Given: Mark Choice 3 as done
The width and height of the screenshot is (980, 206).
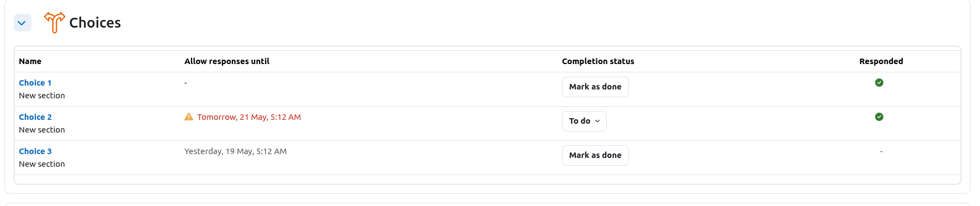Looking at the screenshot, I should [595, 155].
